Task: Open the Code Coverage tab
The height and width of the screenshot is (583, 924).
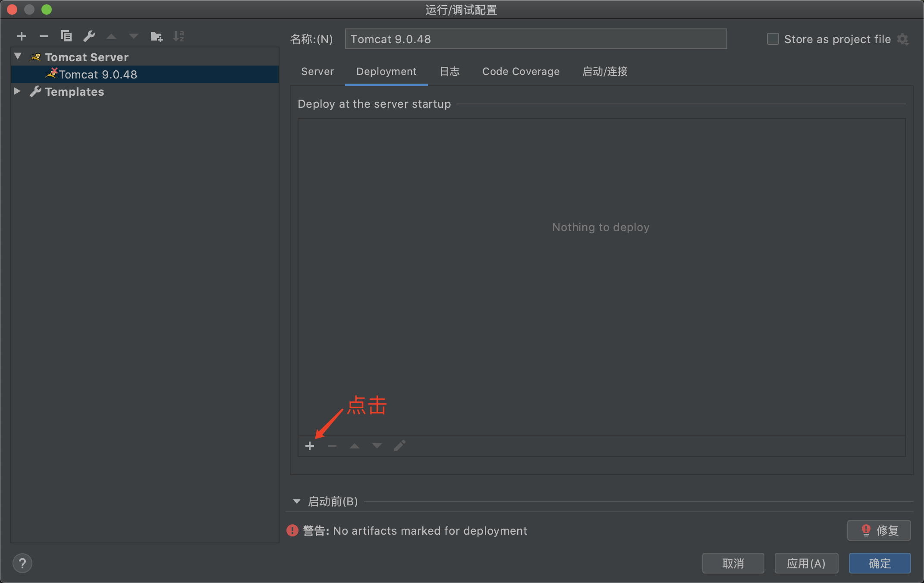Action: (x=521, y=72)
